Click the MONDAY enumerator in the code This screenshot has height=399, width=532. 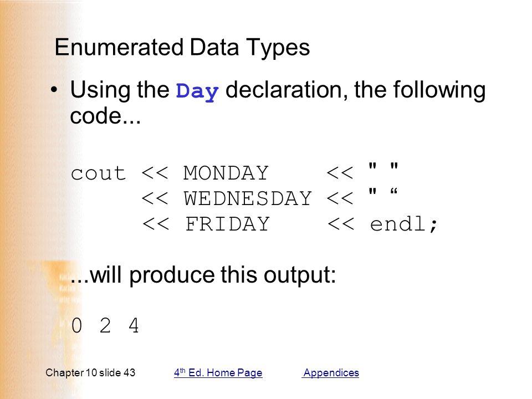click(226, 173)
